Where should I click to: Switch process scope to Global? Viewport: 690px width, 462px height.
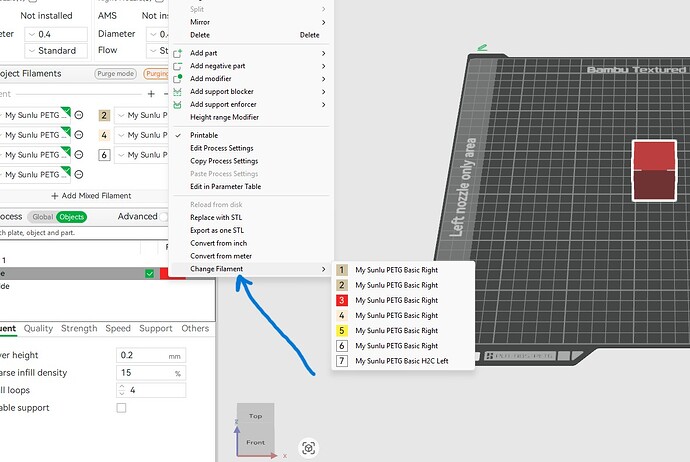(43, 217)
